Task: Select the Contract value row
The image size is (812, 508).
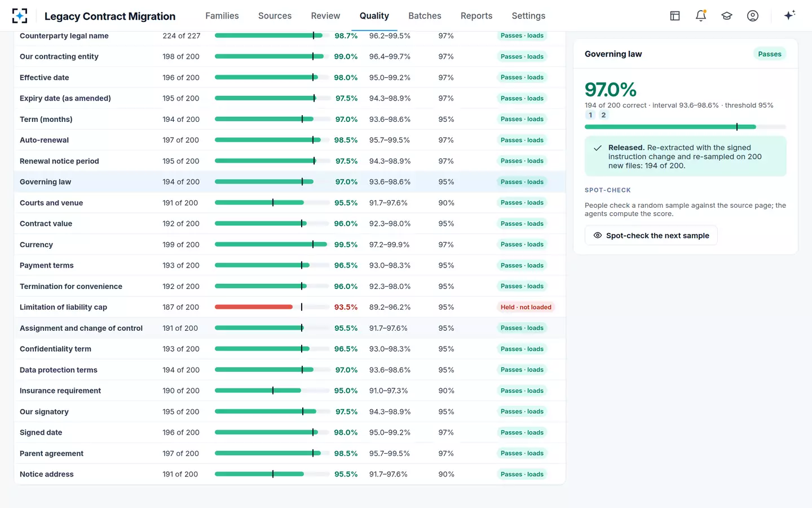Action: (290, 224)
